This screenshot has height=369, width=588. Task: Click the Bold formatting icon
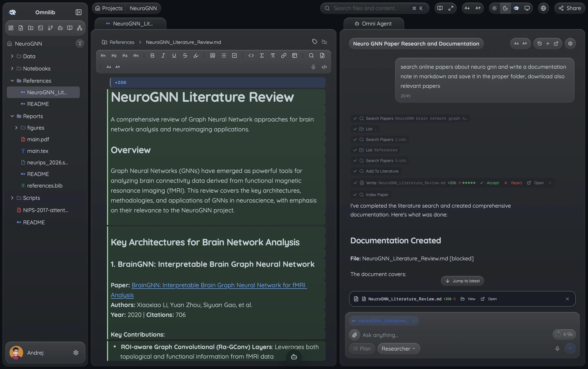[152, 56]
